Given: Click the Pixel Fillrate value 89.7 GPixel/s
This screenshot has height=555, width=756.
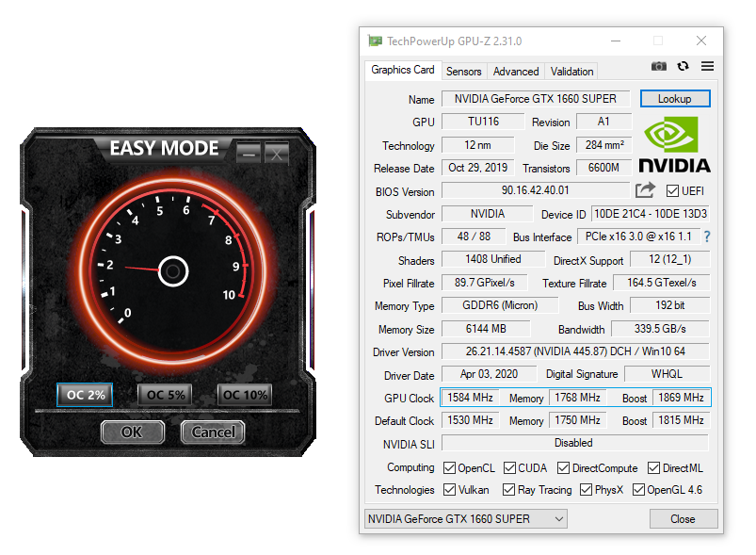Looking at the screenshot, I should click(485, 283).
